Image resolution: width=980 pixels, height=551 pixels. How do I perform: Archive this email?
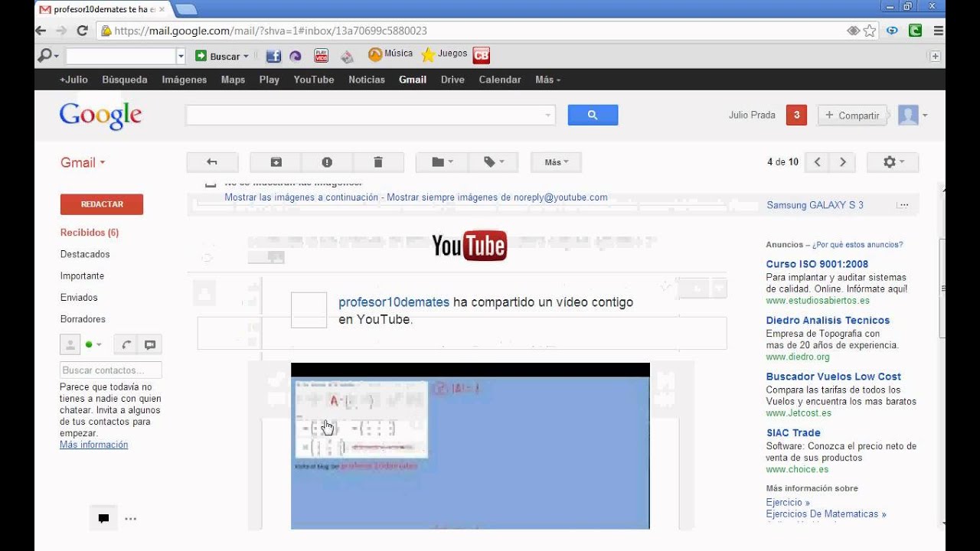tap(276, 162)
